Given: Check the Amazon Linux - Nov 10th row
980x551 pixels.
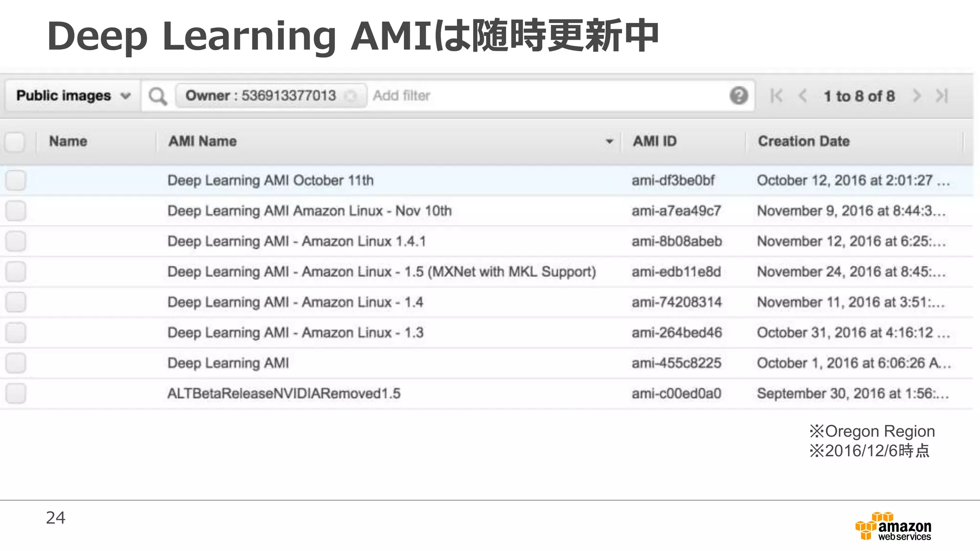Looking at the screenshot, I should [x=16, y=211].
